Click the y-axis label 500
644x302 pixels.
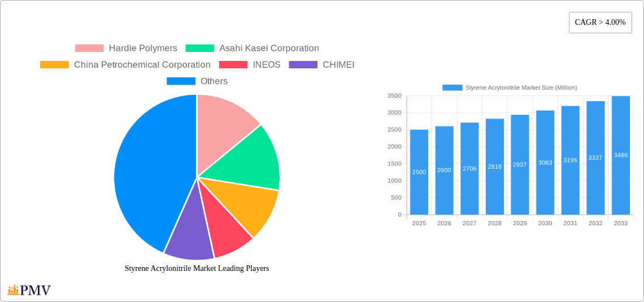pos(396,198)
